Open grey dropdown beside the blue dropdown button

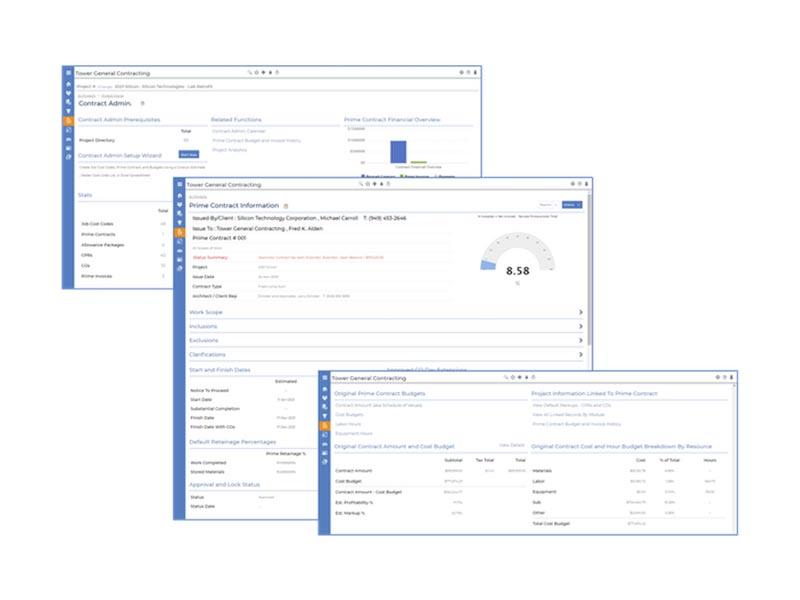pos(548,205)
